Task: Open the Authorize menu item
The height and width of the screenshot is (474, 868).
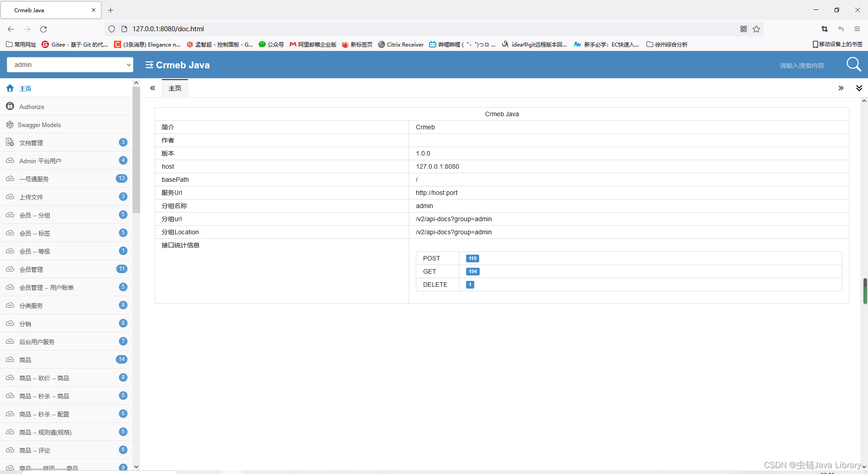Action: click(66, 106)
